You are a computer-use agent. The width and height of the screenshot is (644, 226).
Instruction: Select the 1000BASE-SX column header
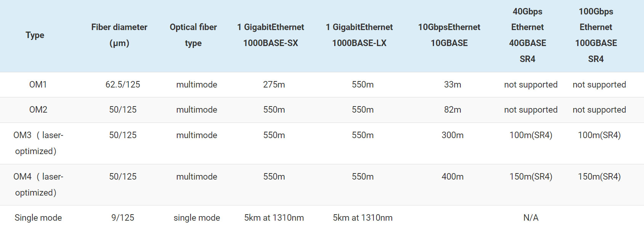click(x=271, y=35)
